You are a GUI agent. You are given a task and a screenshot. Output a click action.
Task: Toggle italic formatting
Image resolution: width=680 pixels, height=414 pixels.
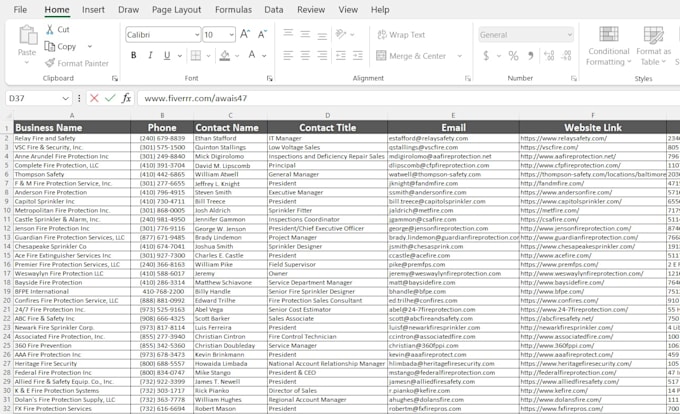pos(150,55)
